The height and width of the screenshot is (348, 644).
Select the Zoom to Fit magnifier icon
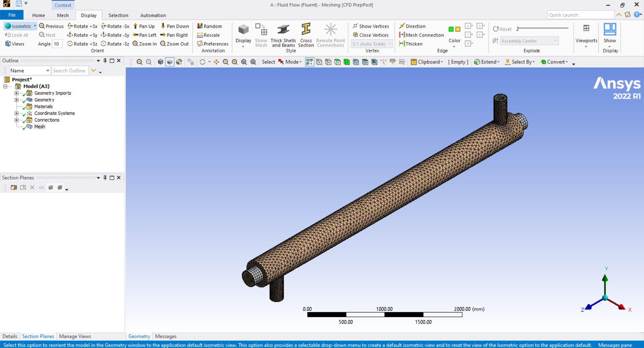(244, 62)
